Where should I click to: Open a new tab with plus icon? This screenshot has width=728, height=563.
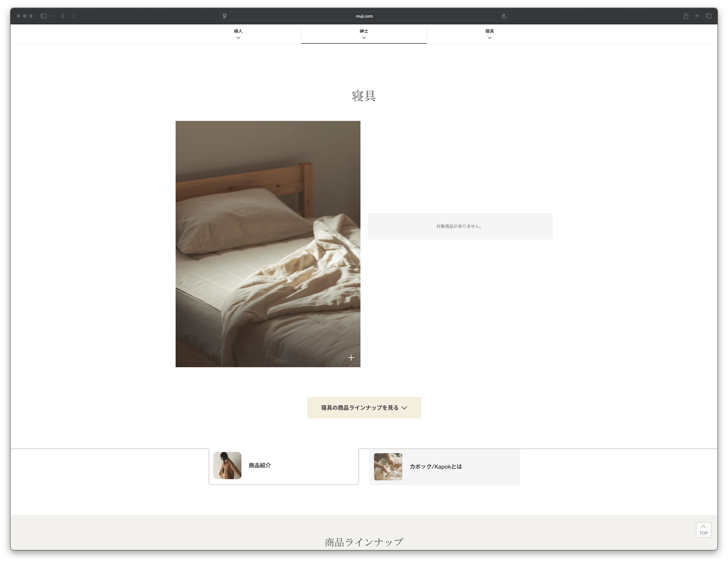pyautogui.click(x=697, y=16)
